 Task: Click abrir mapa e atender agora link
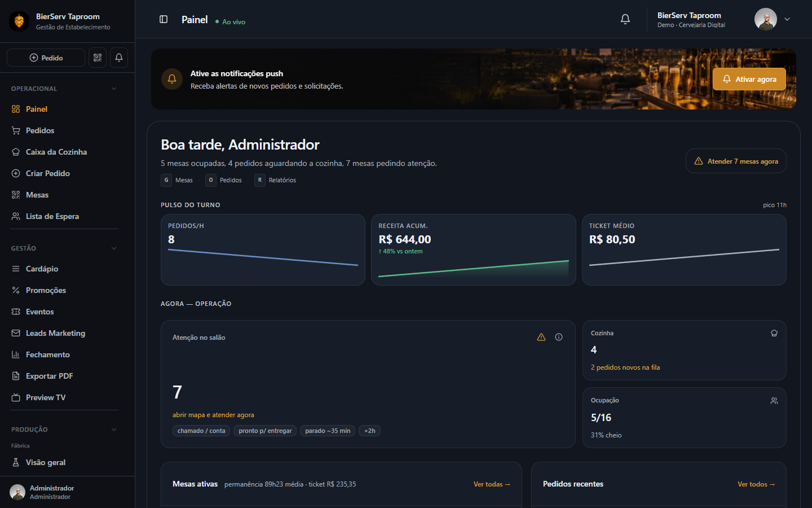pos(213,415)
